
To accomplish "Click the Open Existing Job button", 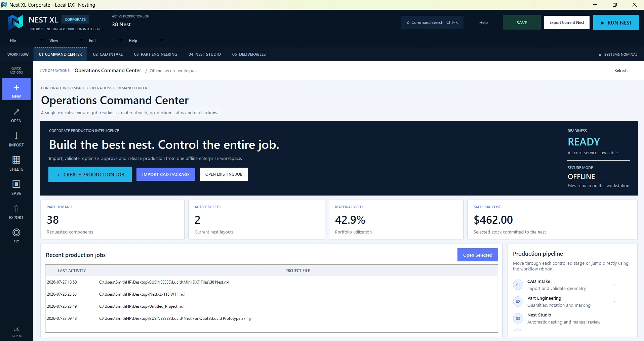I will [x=224, y=174].
